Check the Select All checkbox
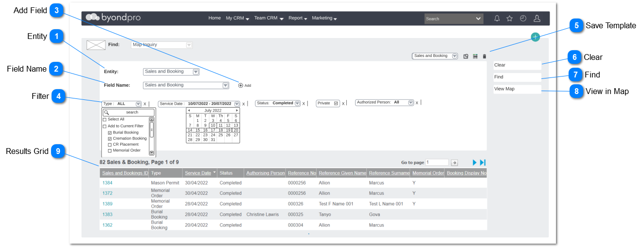 (x=105, y=119)
